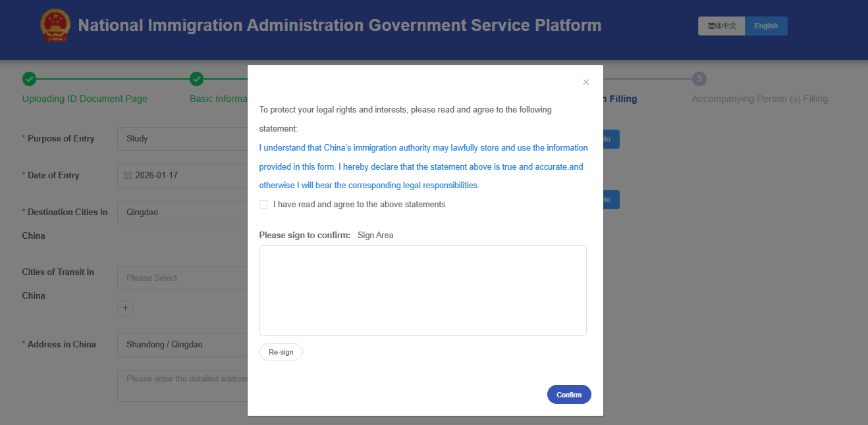Click inside the signature Sign Area
868x425 pixels.
coord(423,290)
